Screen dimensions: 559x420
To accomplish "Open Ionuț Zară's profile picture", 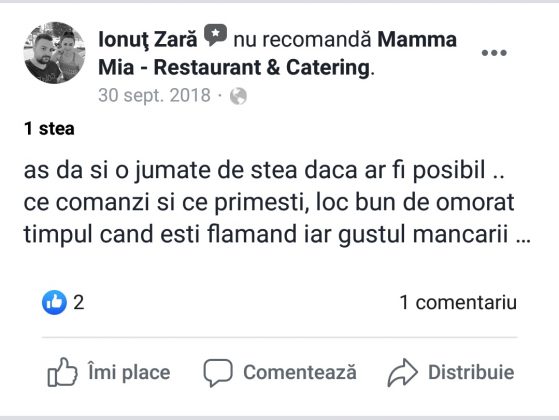I will [55, 53].
